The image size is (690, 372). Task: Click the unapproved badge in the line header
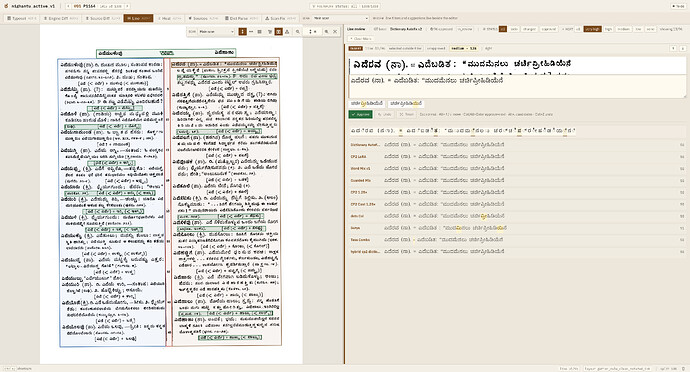tap(436, 48)
